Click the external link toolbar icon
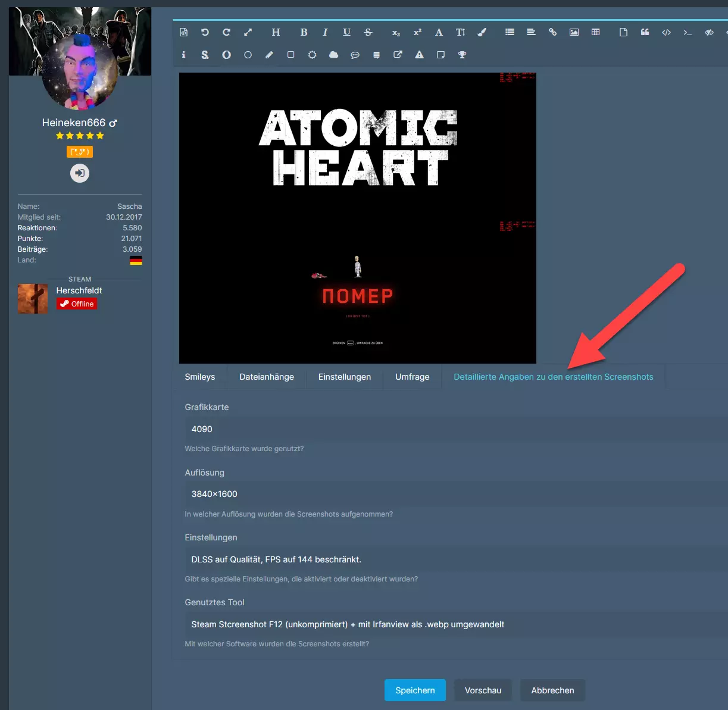This screenshot has width=728, height=710. (398, 55)
